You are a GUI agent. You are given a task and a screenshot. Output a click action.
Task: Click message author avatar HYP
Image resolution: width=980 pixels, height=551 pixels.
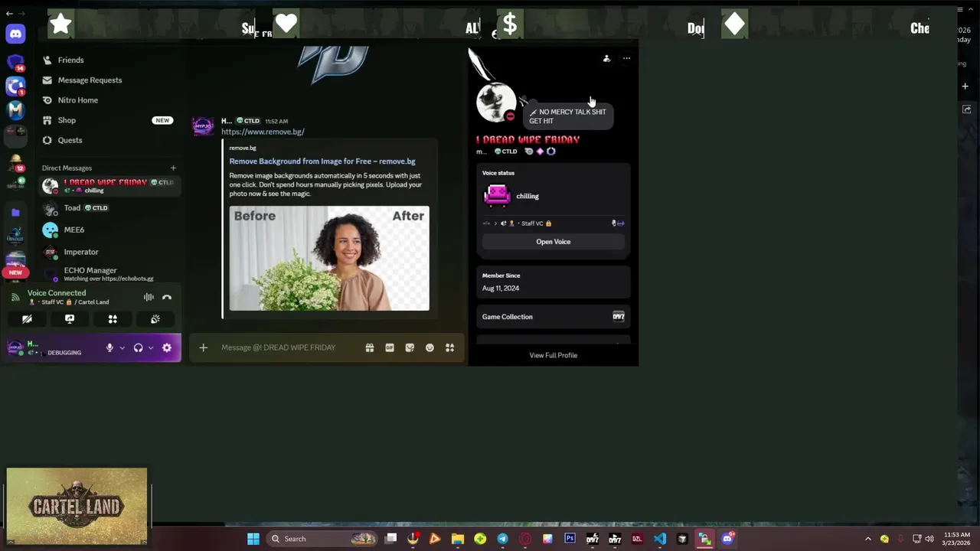point(203,127)
